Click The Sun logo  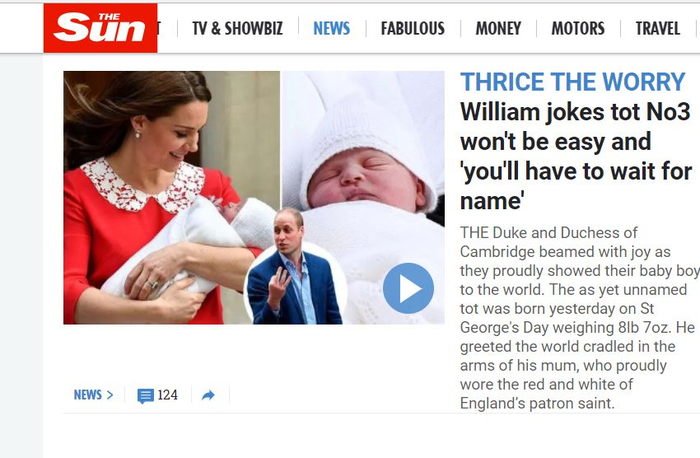tap(100, 28)
